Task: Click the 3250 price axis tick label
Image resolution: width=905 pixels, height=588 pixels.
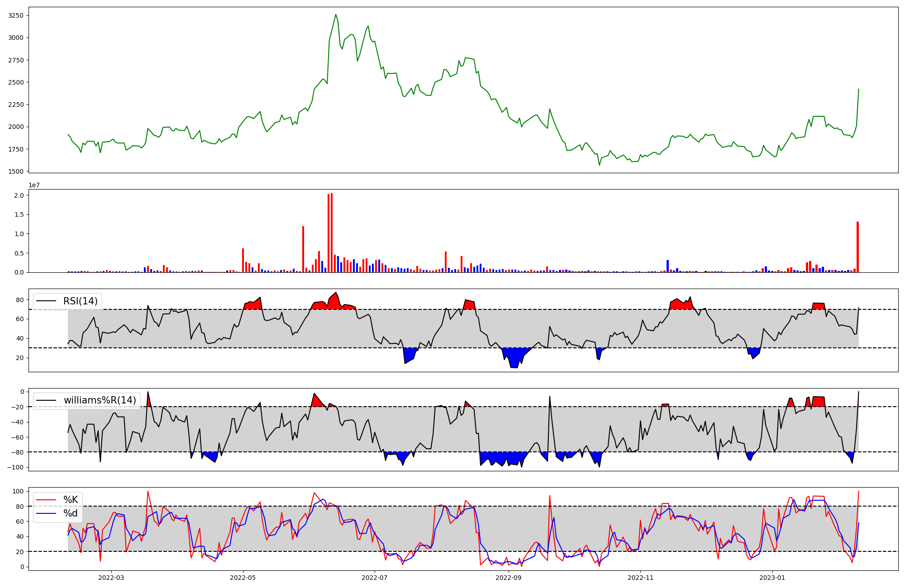Action: pyautogui.click(x=16, y=15)
